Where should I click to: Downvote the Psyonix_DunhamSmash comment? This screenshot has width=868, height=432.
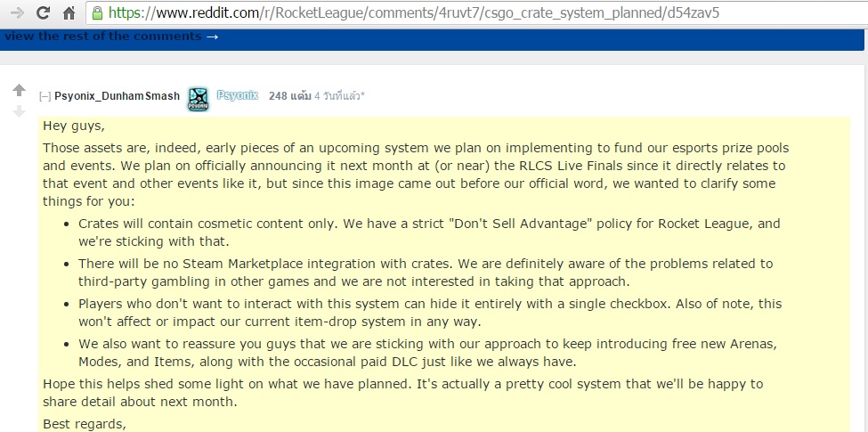[x=20, y=111]
